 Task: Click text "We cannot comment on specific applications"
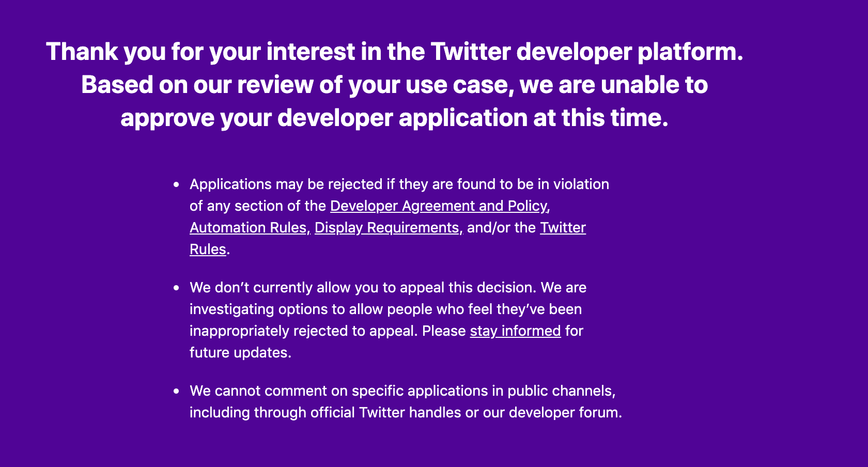point(339,391)
